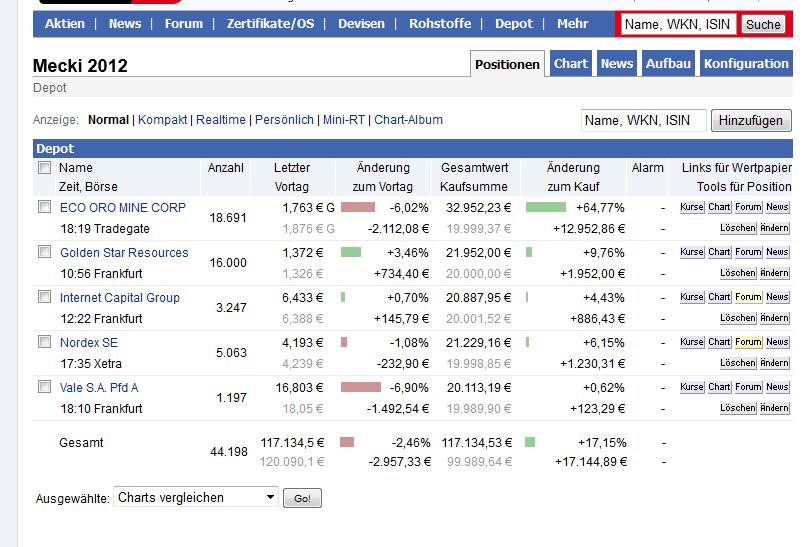Open the Chart-Album view
808x547 pixels.
point(408,120)
